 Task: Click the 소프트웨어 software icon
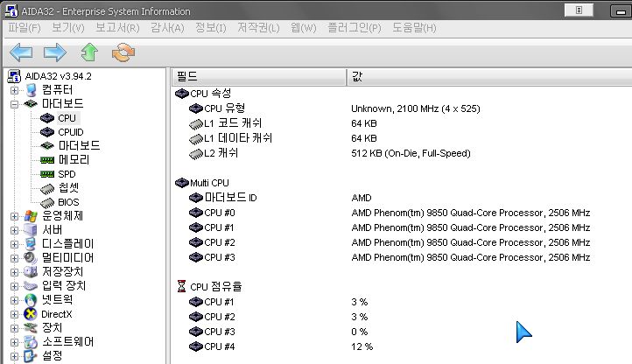[x=31, y=342]
